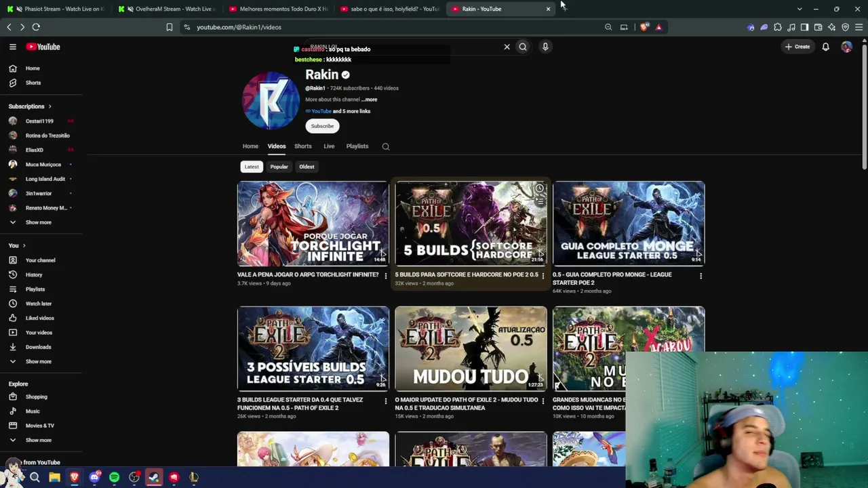Open options for 5 Builds Softcore video

[x=542, y=276]
